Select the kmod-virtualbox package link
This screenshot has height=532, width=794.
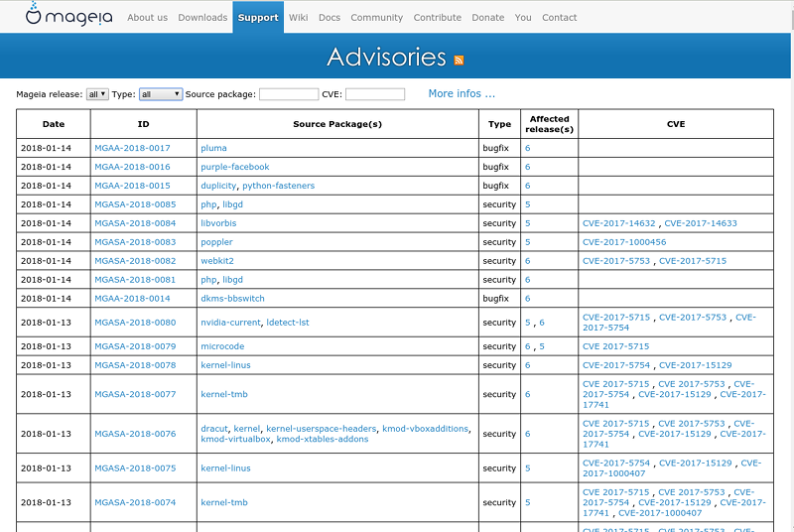click(x=235, y=439)
